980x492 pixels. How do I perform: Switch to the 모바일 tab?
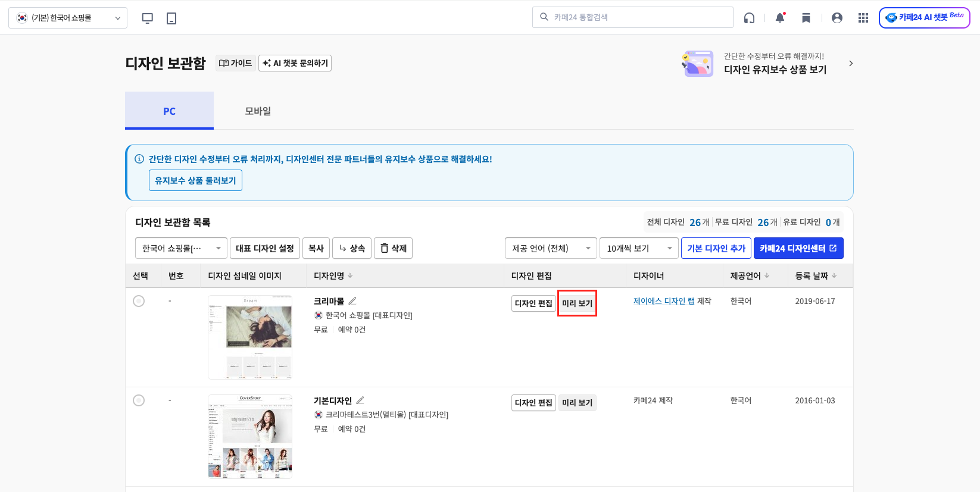[258, 111]
